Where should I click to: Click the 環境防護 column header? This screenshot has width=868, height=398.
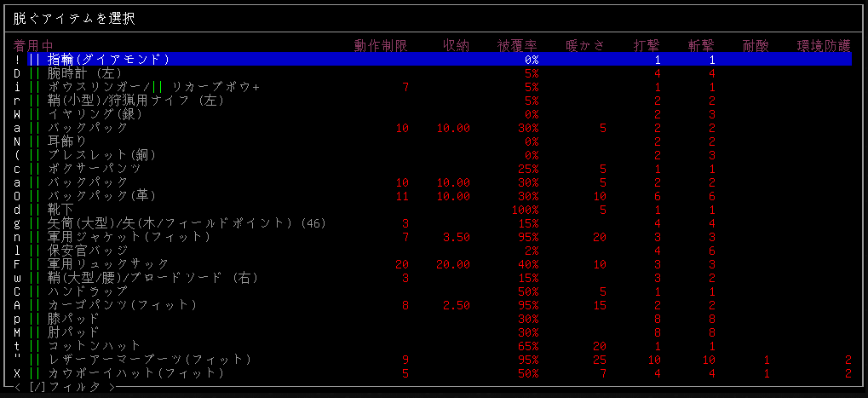pyautogui.click(x=824, y=45)
